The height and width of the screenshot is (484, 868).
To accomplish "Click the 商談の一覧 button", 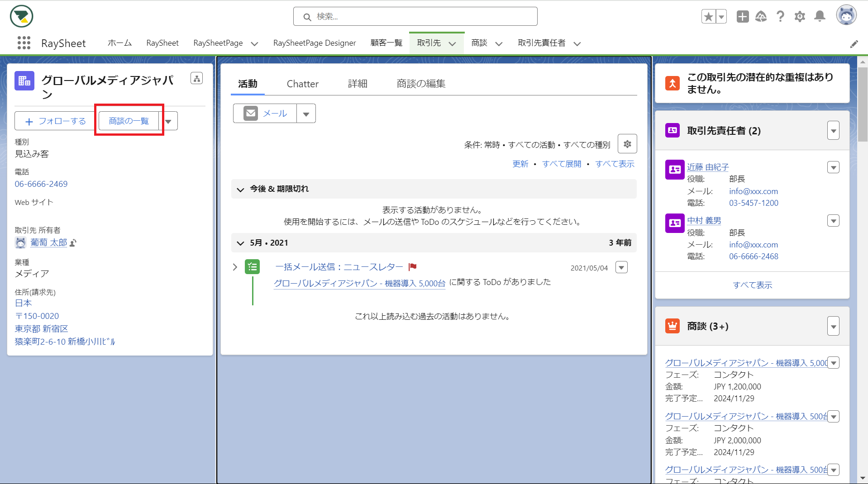I will (x=129, y=121).
